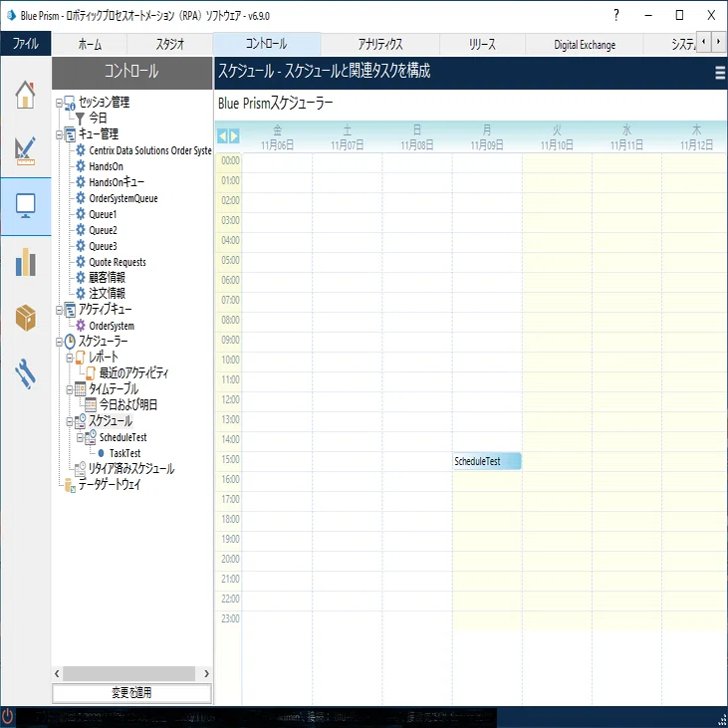
Task: Click the purple gear icon beside OrderSystem
Action: [81, 326]
